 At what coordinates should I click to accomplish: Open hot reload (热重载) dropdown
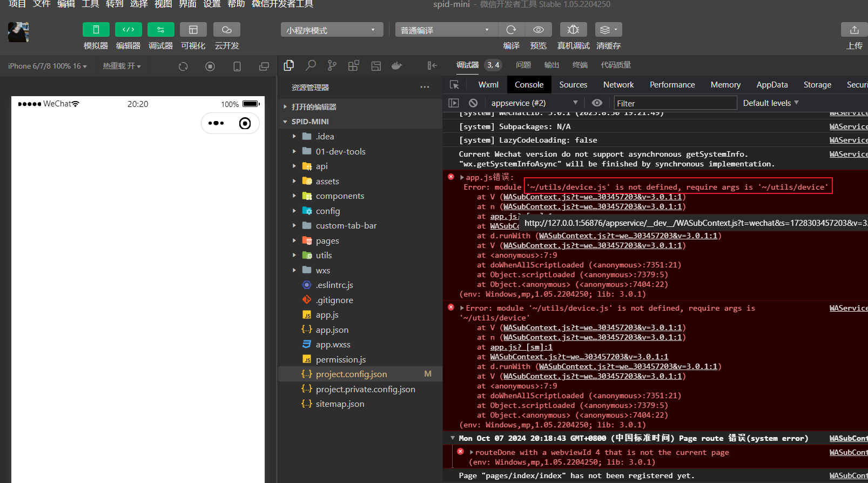(122, 66)
